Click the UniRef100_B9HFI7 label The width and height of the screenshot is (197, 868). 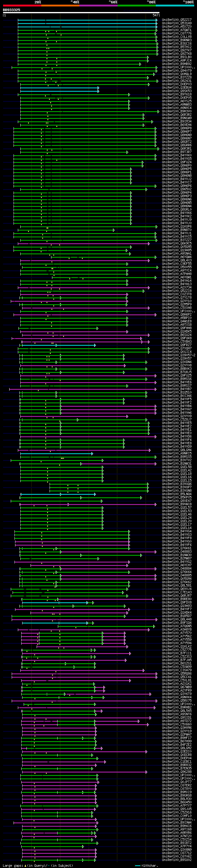coord(176,738)
